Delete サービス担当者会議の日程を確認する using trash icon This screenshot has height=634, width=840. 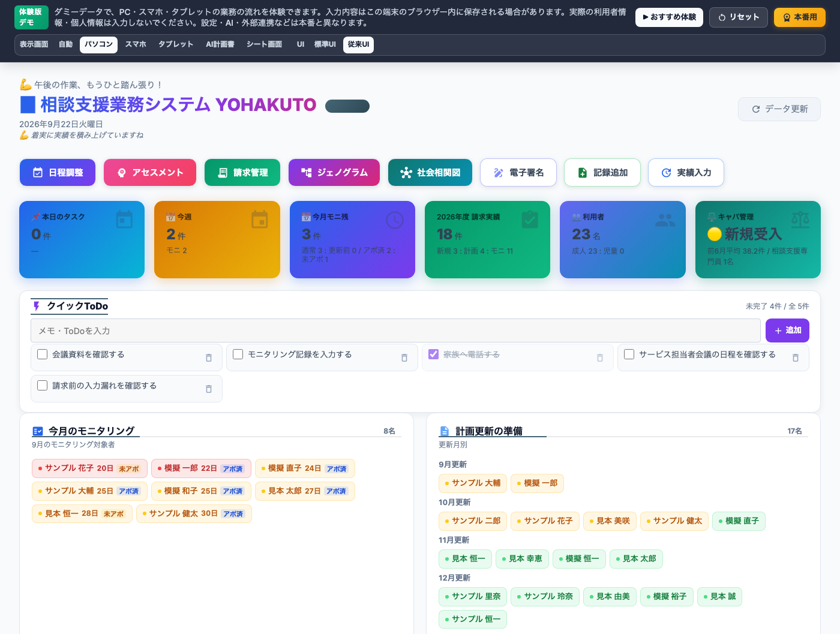pyautogui.click(x=796, y=357)
